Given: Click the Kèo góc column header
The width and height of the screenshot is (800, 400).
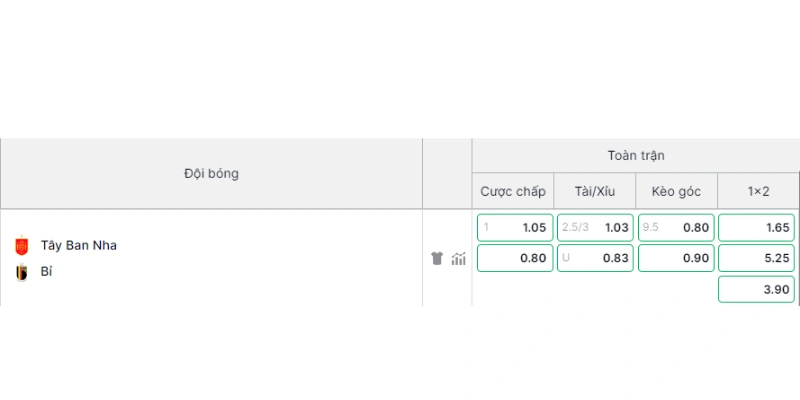Looking at the screenshot, I should [x=676, y=191].
